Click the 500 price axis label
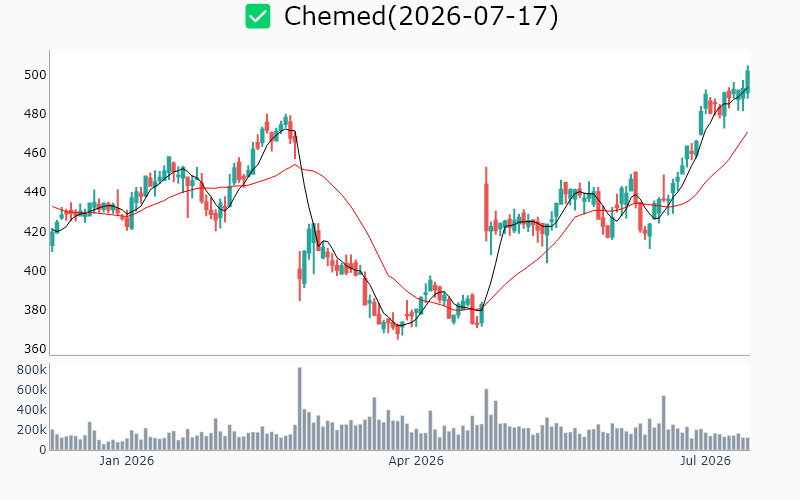 [x=35, y=75]
